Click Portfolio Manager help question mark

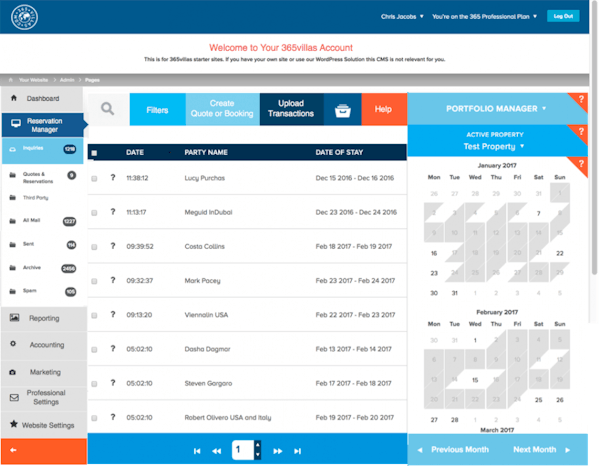(x=581, y=99)
